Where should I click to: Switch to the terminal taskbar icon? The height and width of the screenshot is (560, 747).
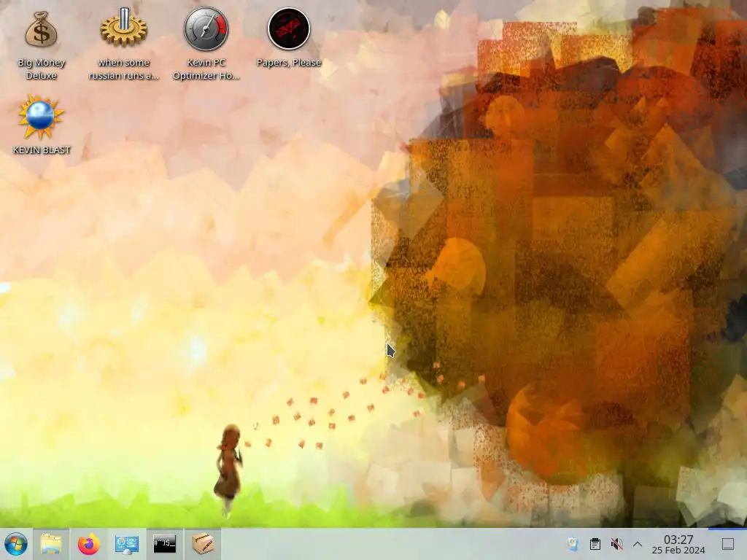pos(164,544)
